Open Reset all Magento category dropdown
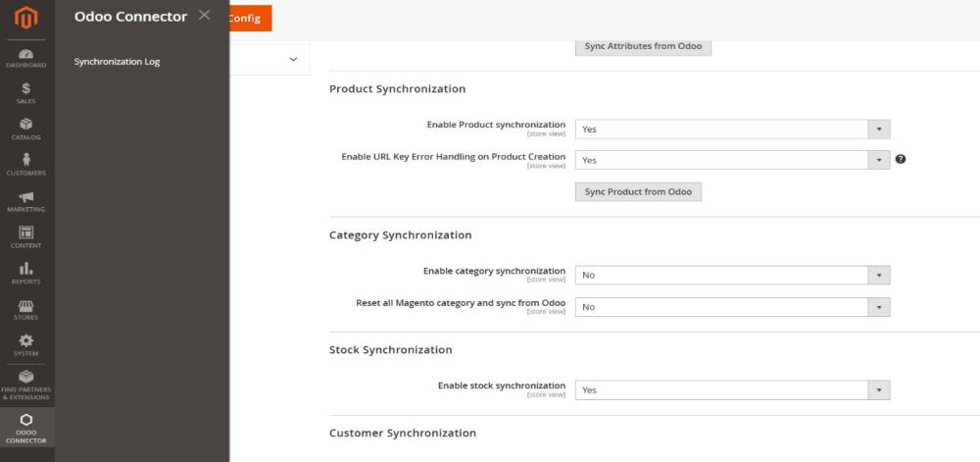 732,307
